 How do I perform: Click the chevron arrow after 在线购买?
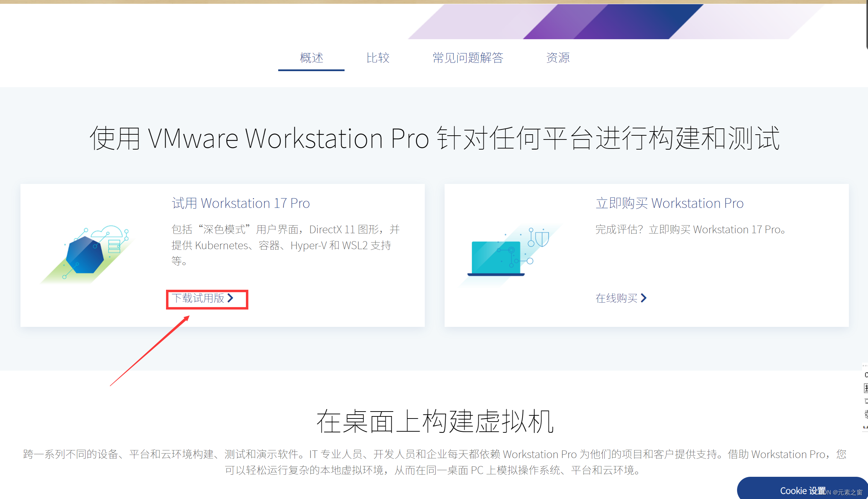point(644,298)
